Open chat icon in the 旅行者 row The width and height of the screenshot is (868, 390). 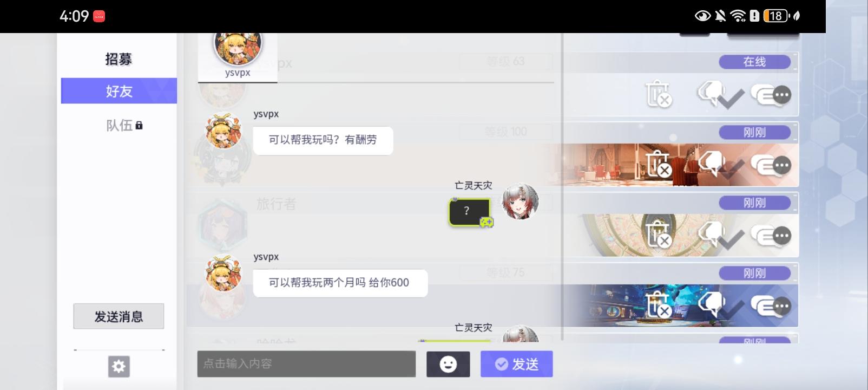pos(771,235)
